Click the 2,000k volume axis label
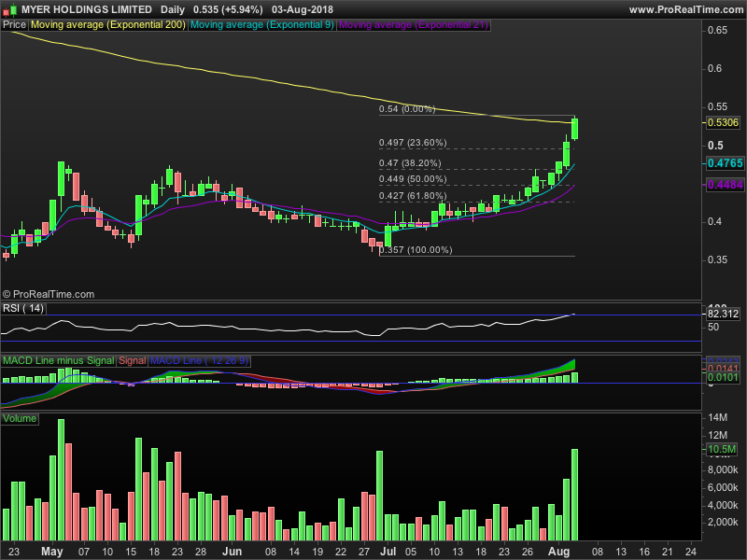 (723, 523)
